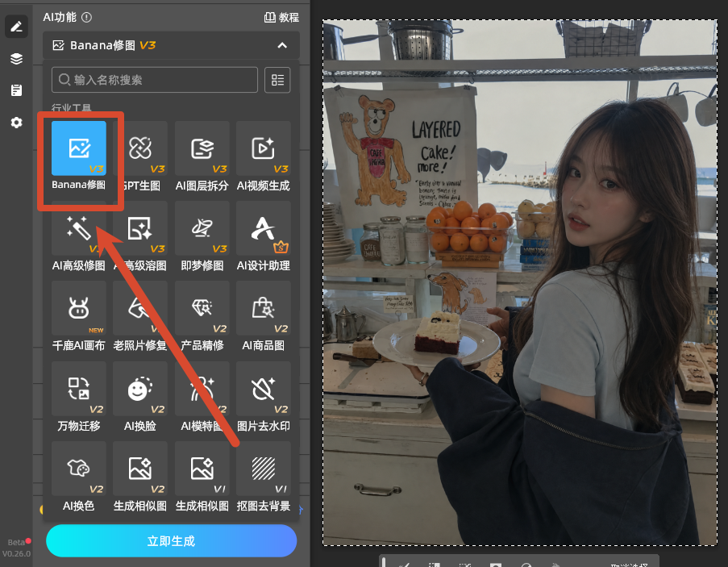This screenshot has height=567, width=728.
Task: Toggle the list view layout button
Action: click(x=277, y=80)
